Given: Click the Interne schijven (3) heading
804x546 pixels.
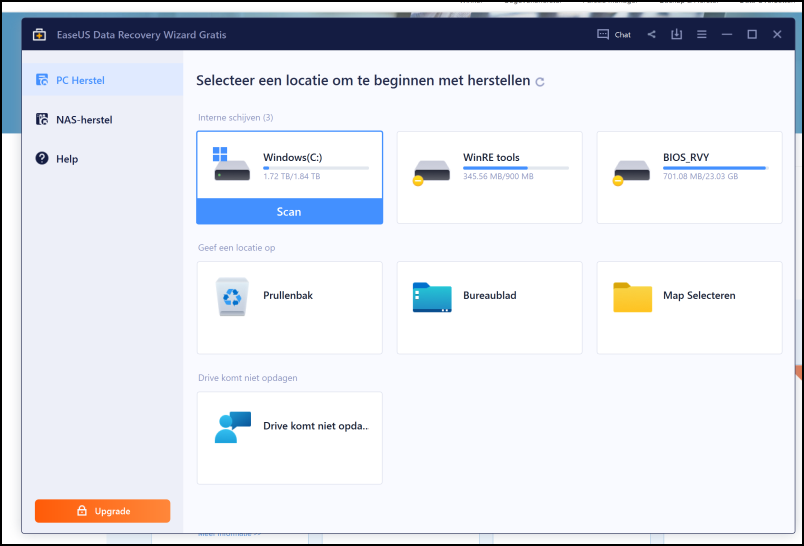Looking at the screenshot, I should click(236, 117).
